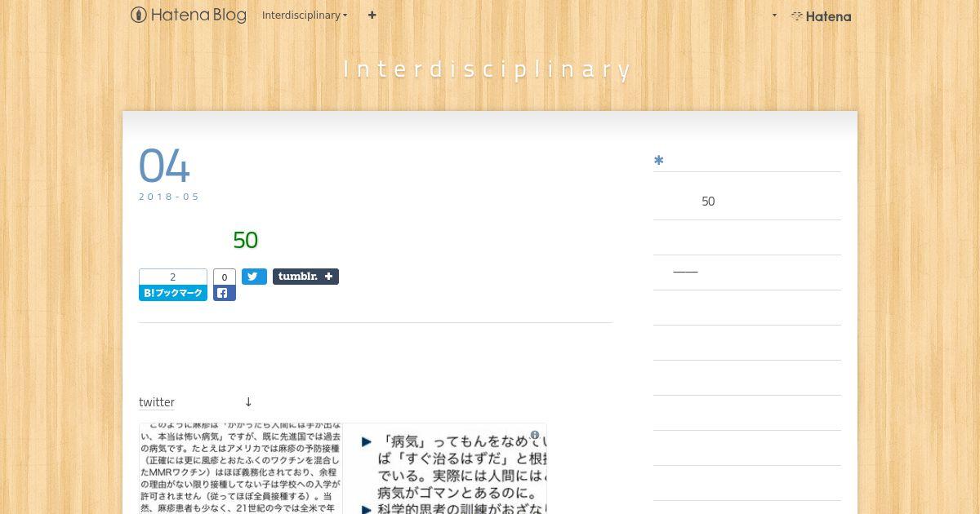Add article with the B! ブックマーク button
Viewport: 980px width, 514px height.
coord(173,293)
